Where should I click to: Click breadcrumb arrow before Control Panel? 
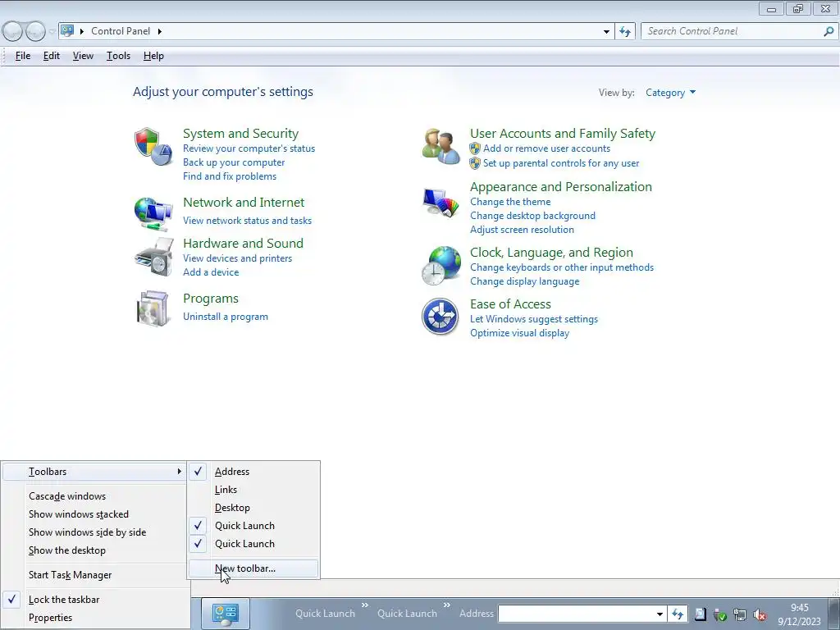pyautogui.click(x=82, y=31)
